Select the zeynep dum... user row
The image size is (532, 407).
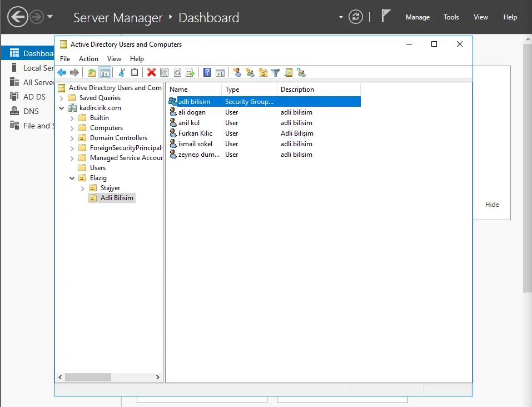pos(264,155)
